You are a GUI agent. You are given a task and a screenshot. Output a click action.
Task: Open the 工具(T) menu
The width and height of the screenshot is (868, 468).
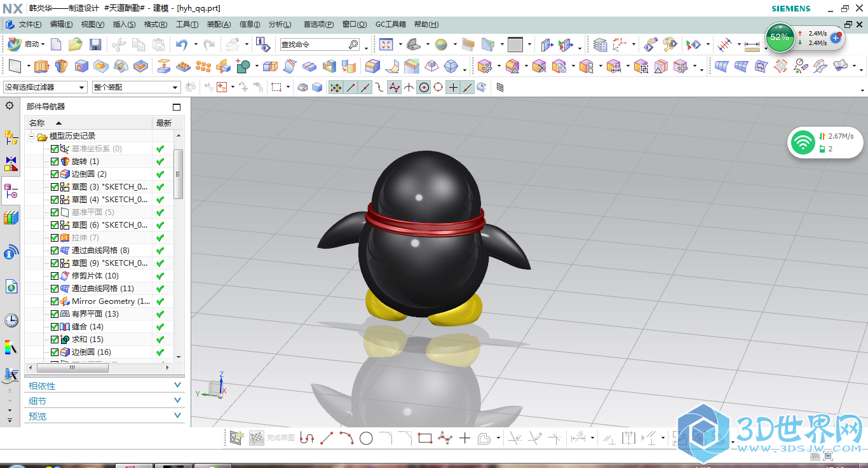click(187, 24)
